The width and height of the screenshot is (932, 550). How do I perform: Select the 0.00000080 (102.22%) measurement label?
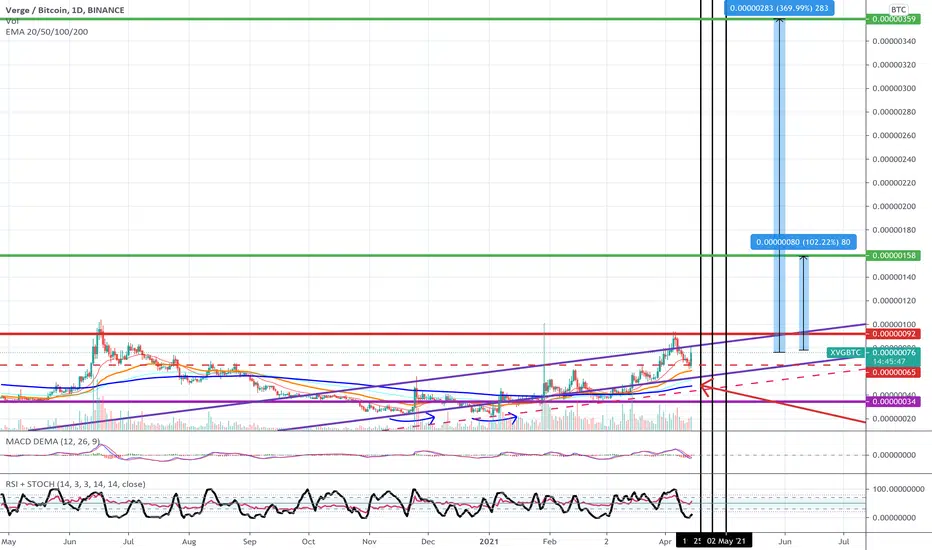coord(803,242)
